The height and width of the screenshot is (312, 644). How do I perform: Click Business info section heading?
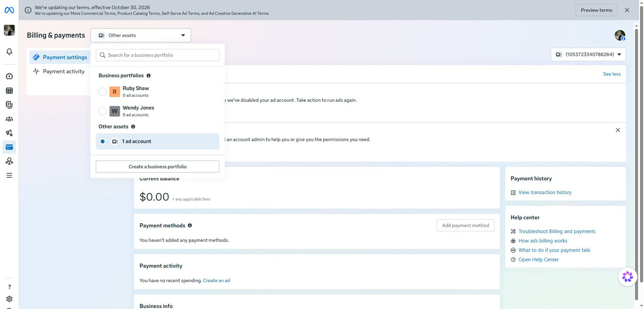[156, 306]
